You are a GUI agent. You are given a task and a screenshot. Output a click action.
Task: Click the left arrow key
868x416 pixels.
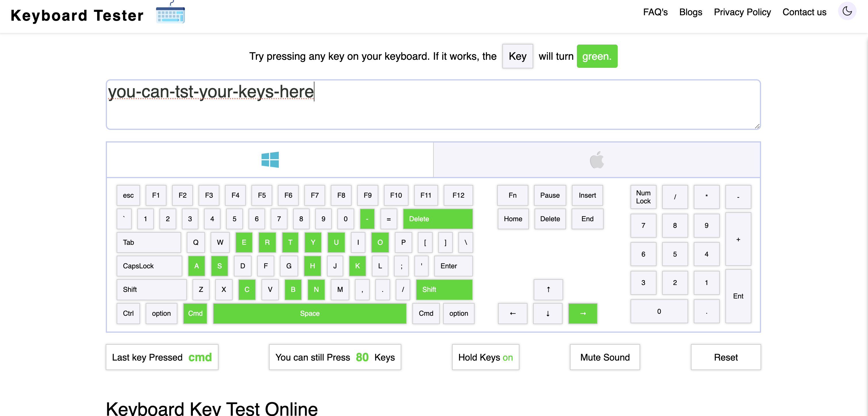(x=512, y=314)
